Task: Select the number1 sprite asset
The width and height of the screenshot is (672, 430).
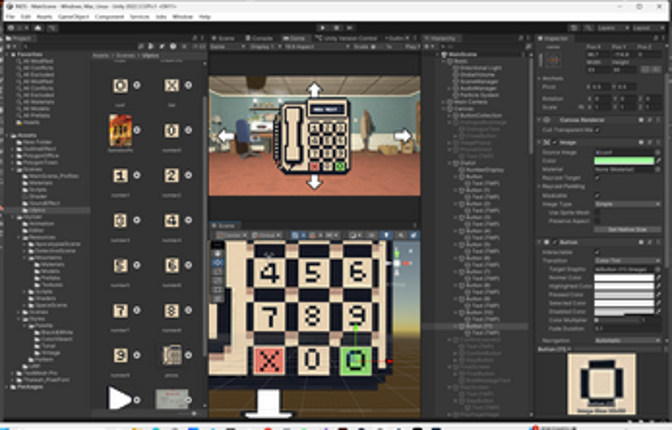Action: click(x=120, y=175)
